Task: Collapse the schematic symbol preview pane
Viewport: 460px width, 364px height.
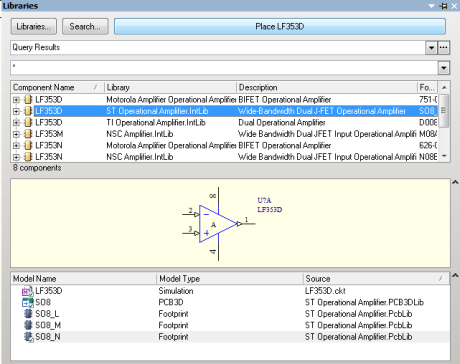Action: point(455,182)
